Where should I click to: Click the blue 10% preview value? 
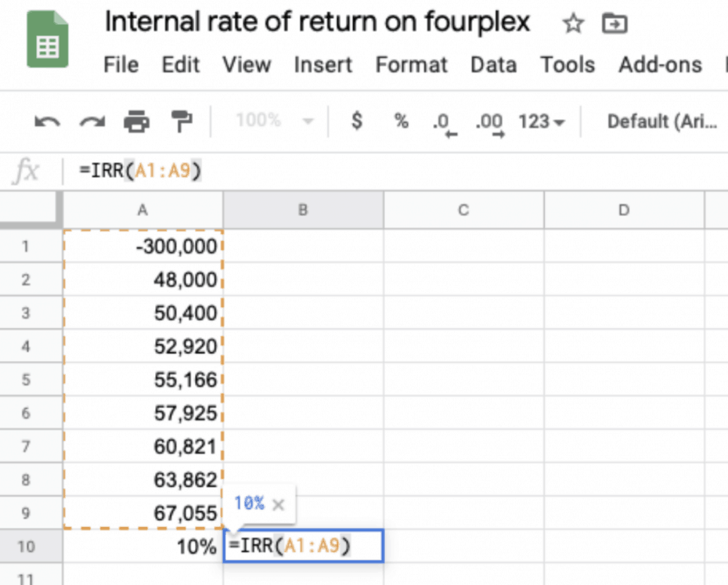[250, 504]
